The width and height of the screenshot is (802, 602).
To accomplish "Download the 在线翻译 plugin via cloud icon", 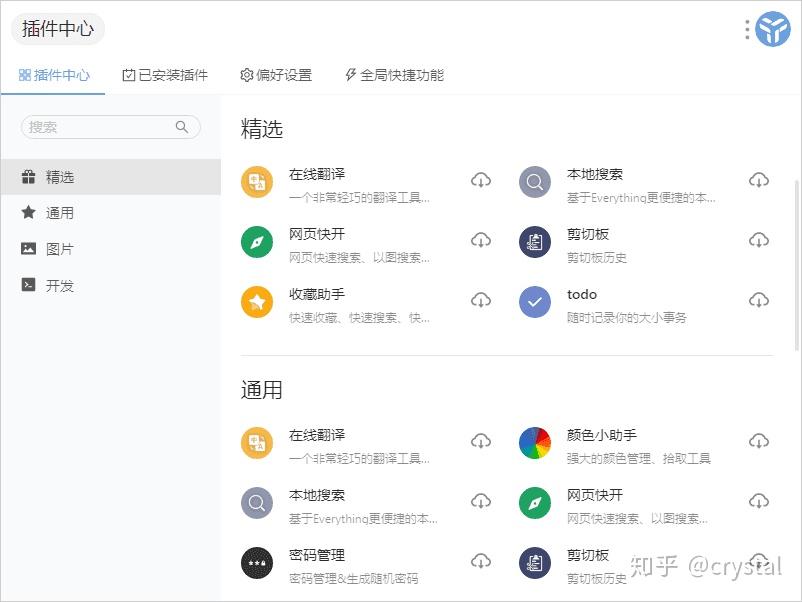I will click(481, 180).
